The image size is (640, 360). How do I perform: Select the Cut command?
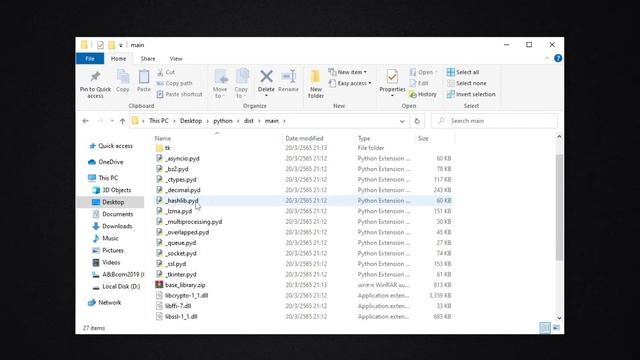click(166, 72)
